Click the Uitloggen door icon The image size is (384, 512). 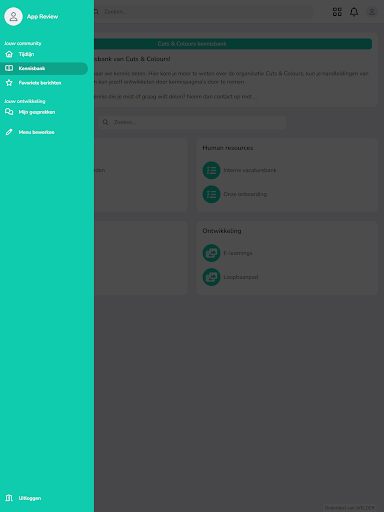[9, 498]
